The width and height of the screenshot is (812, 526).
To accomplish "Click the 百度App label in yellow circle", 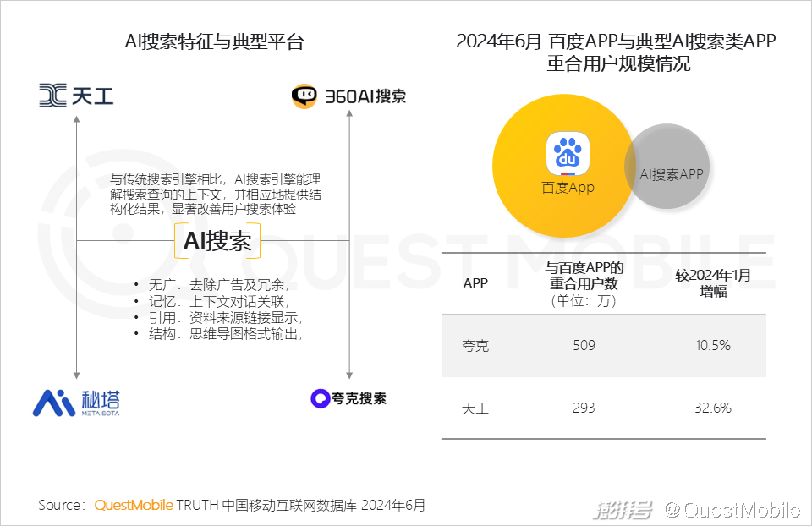I will click(x=568, y=188).
